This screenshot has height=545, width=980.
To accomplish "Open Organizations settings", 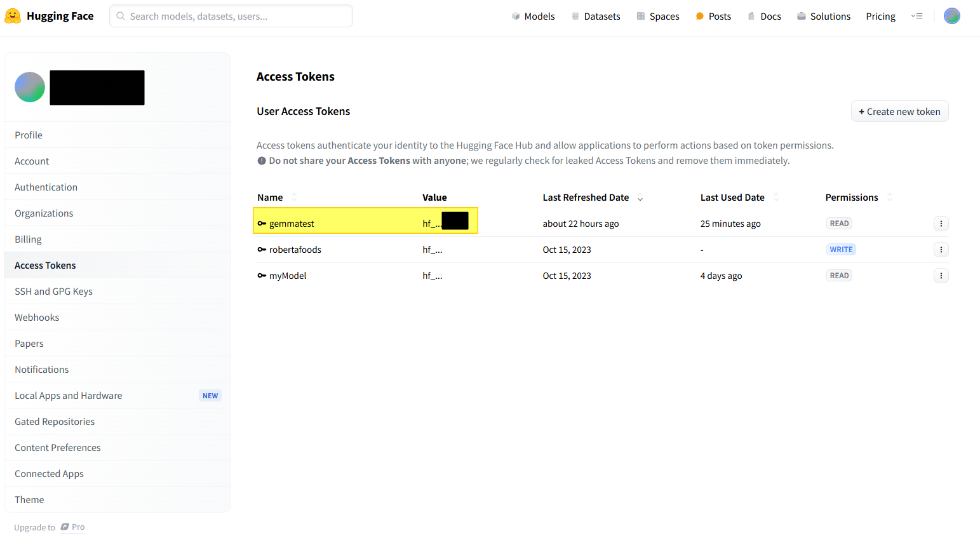I will pyautogui.click(x=117, y=213).
